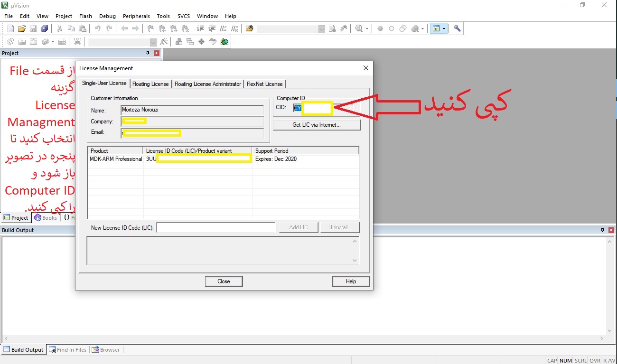The width and height of the screenshot is (617, 364).
Task: Expand the Find text combo box
Action: (321, 29)
